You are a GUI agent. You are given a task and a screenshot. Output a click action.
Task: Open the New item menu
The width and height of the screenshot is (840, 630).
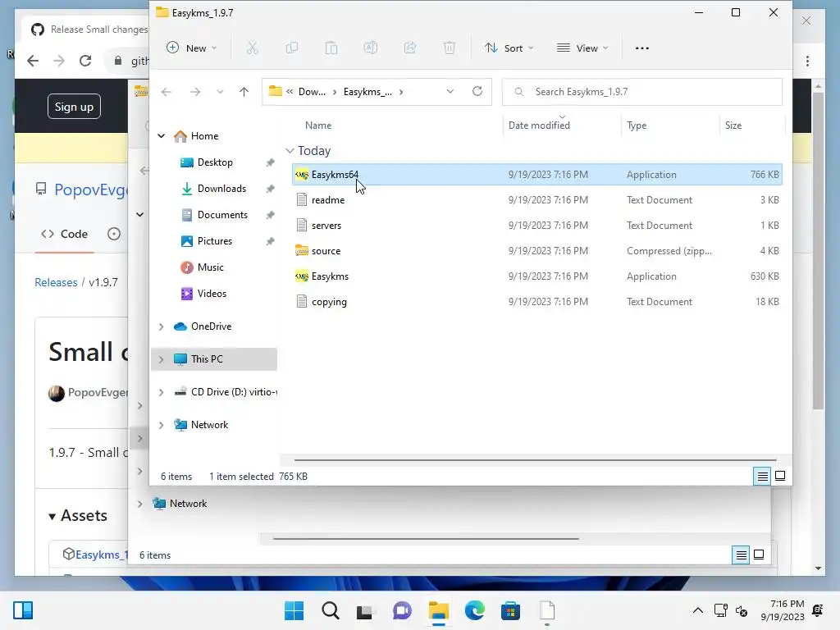coord(191,48)
